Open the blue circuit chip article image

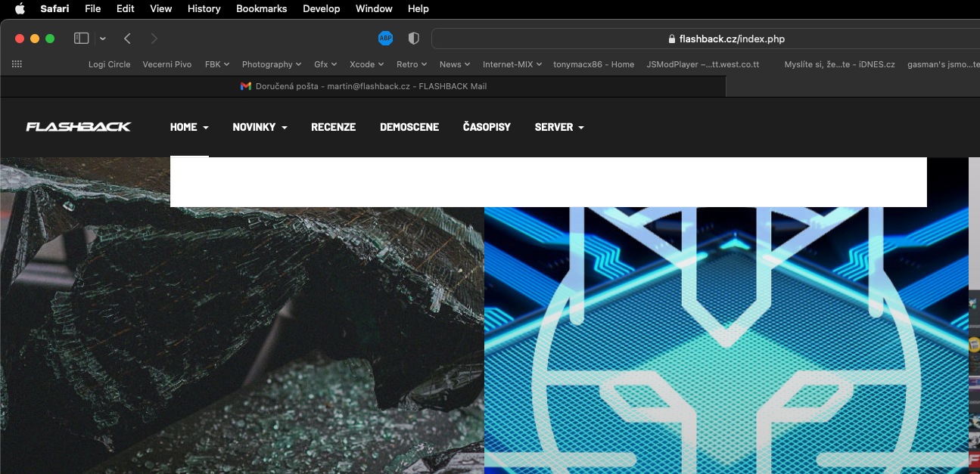726,340
